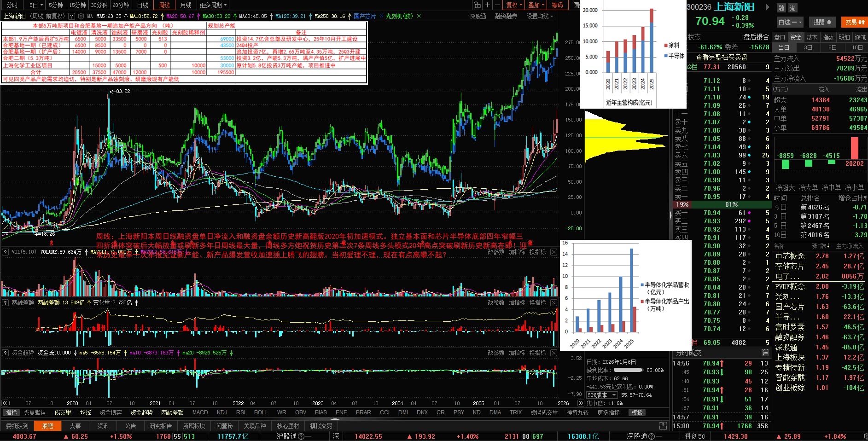Click 加指标 in the 两融差额 panel
This screenshot has height=441, width=868.
coord(517,302)
